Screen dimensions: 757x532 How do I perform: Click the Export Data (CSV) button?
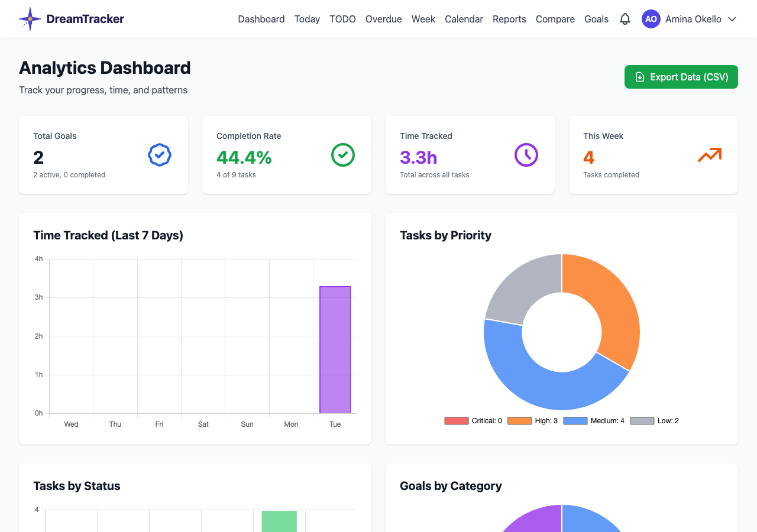coord(681,77)
